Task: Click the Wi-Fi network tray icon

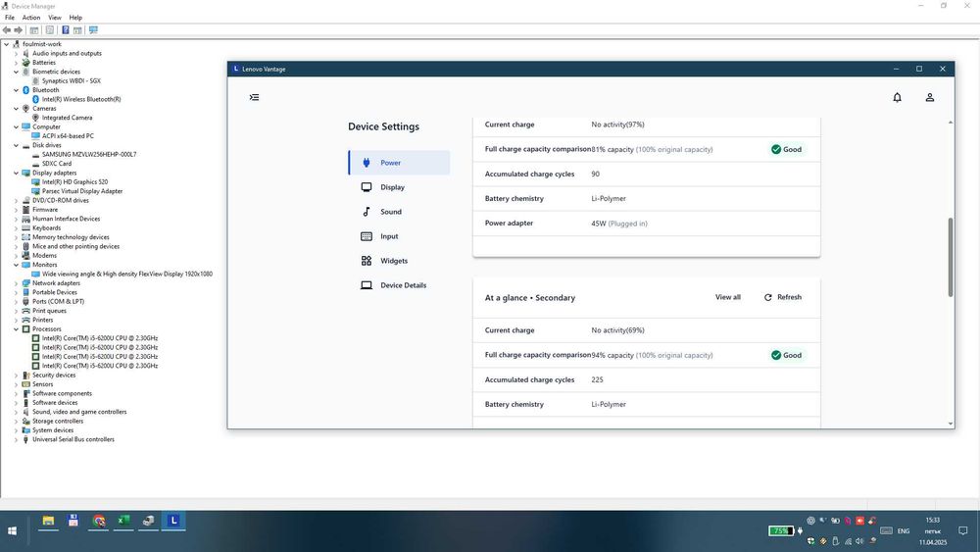Action: point(848,541)
